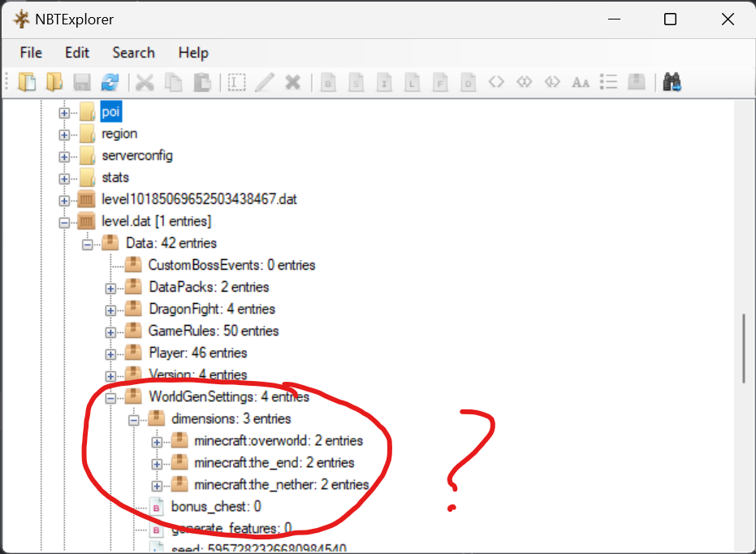Click the Copy toolbar icon
The image size is (756, 554).
(173, 82)
